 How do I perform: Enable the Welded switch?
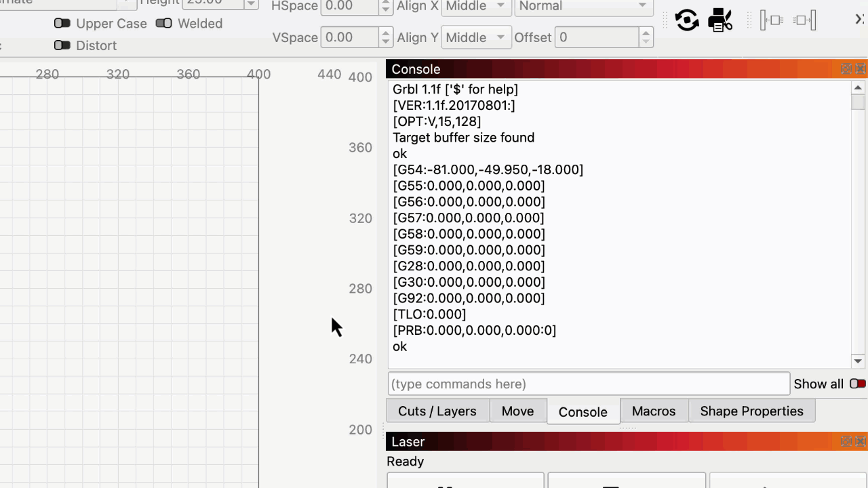[163, 24]
